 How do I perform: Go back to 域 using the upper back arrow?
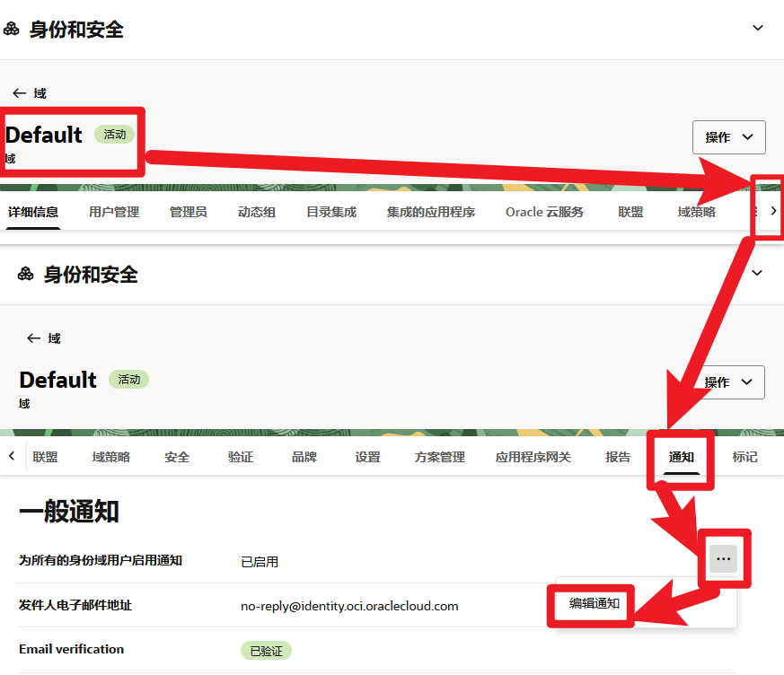[x=19, y=93]
